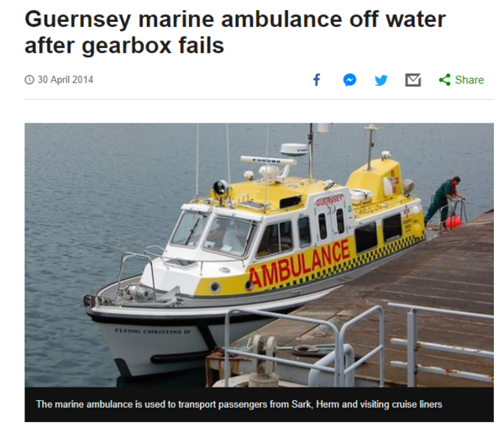Click the GUERNSEY sign on the cabin
Image resolution: width=504 pixels, height=433 pixels.
(329, 201)
